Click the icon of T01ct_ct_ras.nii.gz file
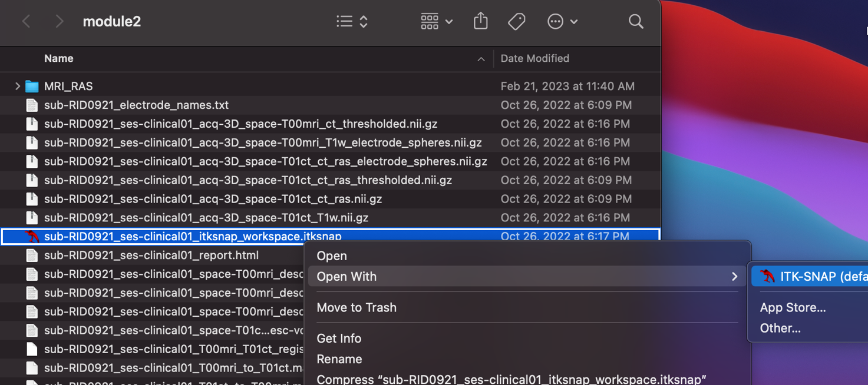868x385 pixels. pyautogui.click(x=32, y=199)
